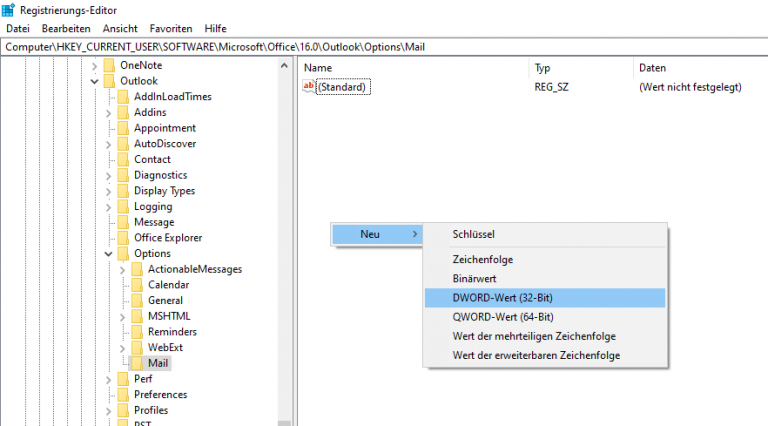Collapse the Outlook tree node
Image resolution: width=768 pixels, height=426 pixels.
click(95, 81)
